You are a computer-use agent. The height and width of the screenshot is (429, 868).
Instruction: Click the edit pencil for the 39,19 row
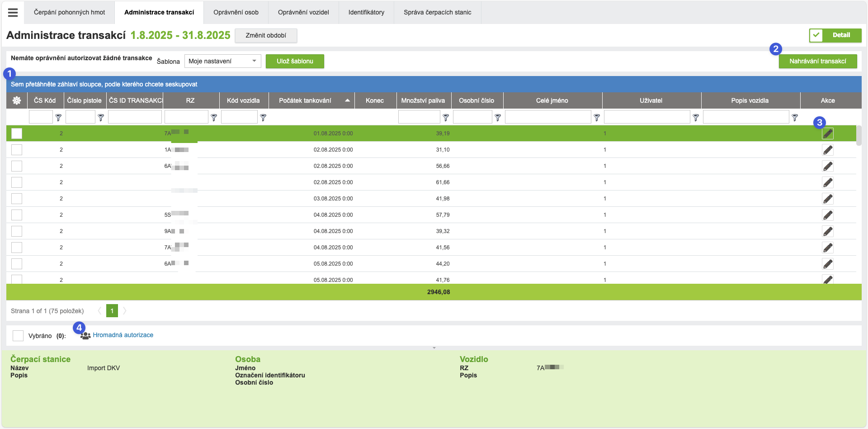[827, 133]
